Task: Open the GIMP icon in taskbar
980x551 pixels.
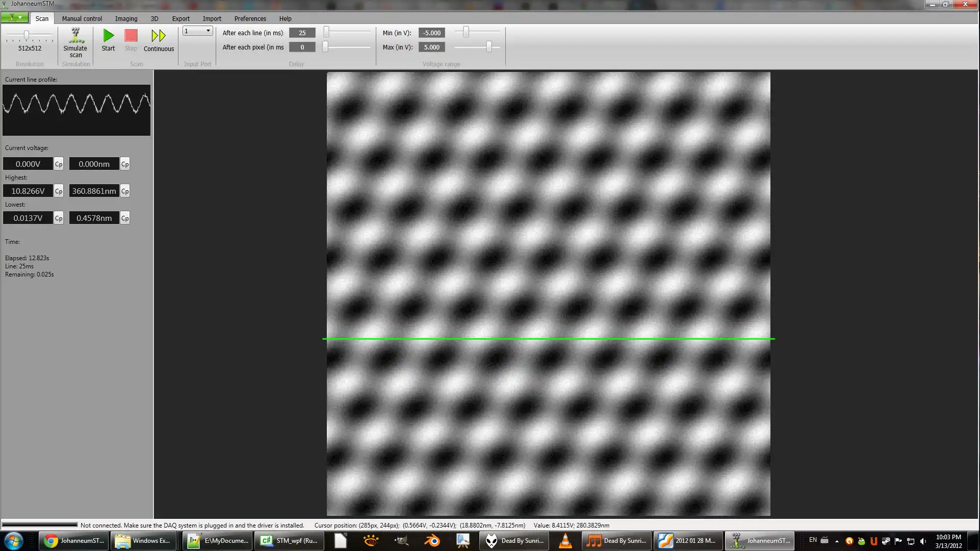Action: click(x=401, y=541)
